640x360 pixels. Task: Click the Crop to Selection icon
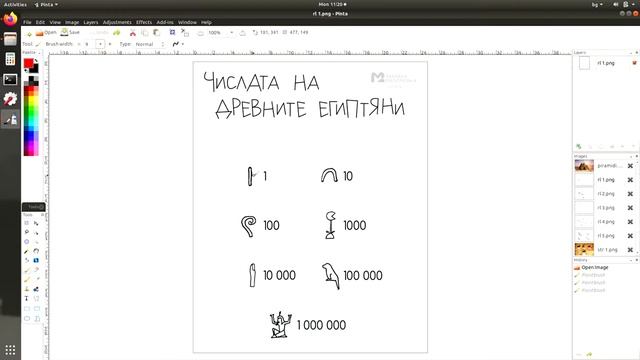coord(172,32)
